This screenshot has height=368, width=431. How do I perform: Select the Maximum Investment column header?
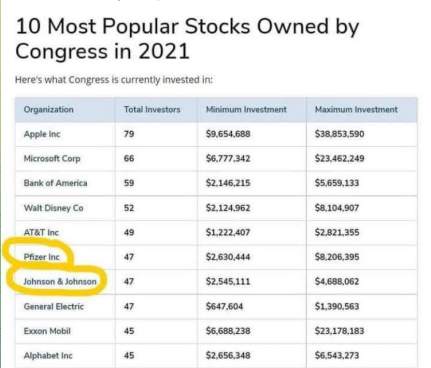coord(356,110)
